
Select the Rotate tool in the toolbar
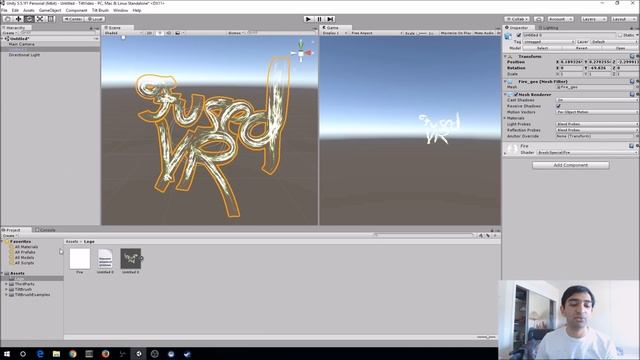click(29, 19)
